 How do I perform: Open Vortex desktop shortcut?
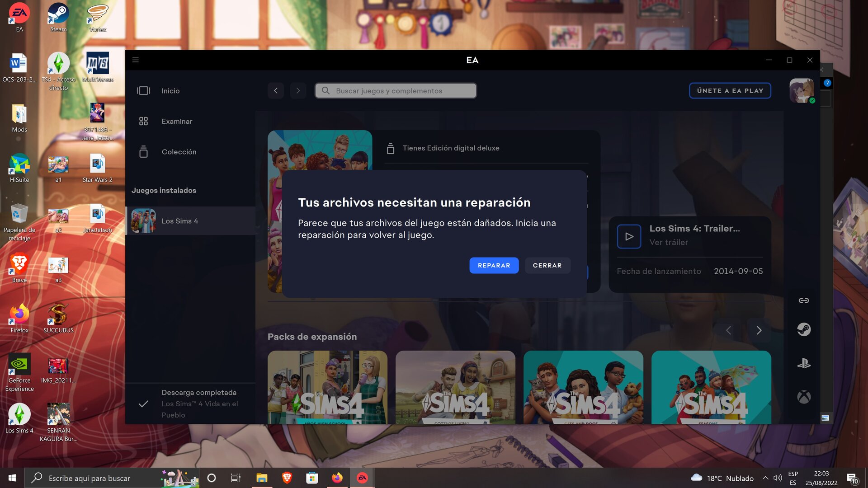(x=98, y=18)
